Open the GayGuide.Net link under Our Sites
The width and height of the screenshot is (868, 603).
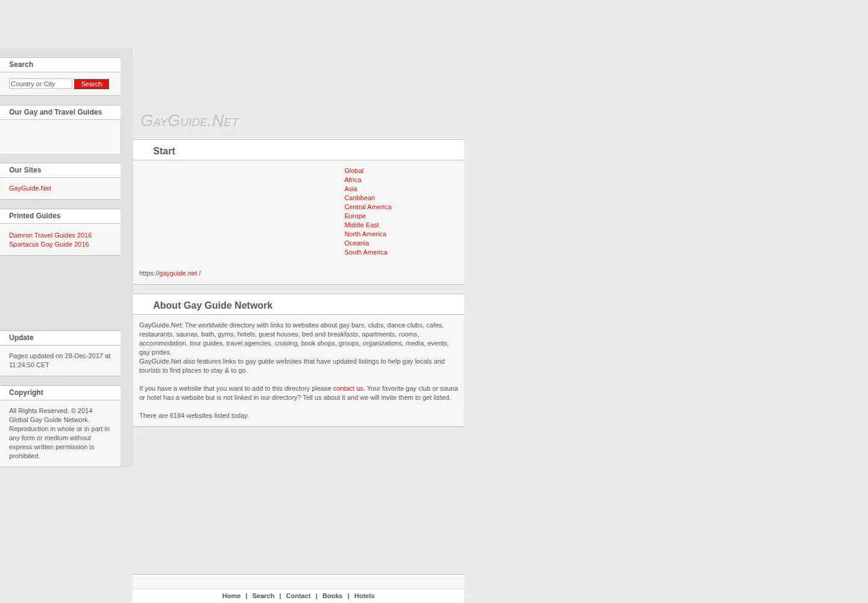[30, 188]
